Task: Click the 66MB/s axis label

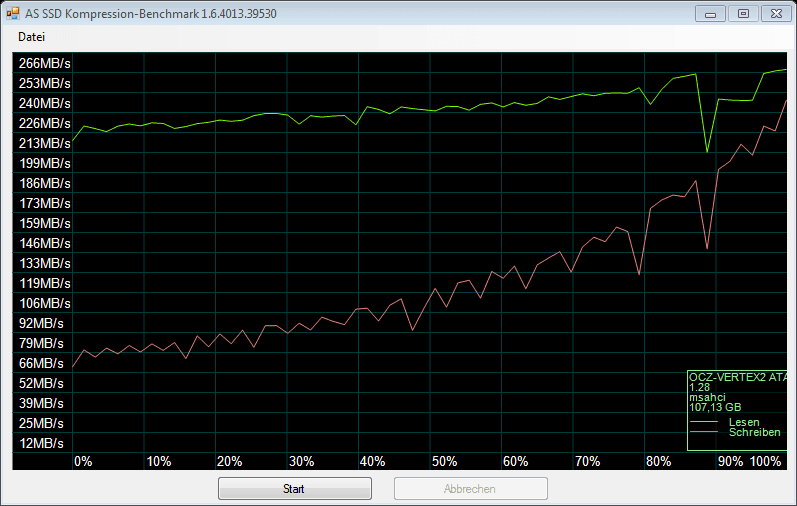Action: (x=41, y=364)
